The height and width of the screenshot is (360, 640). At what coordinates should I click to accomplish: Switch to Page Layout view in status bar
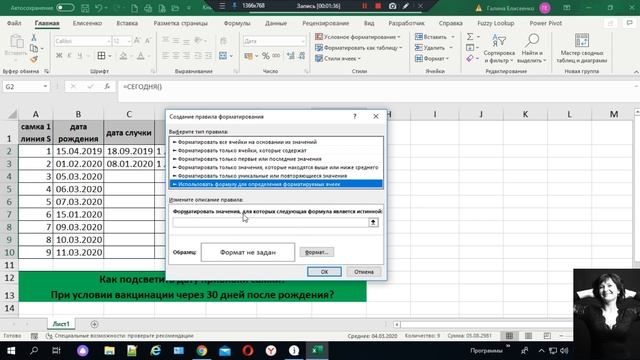(x=528, y=336)
